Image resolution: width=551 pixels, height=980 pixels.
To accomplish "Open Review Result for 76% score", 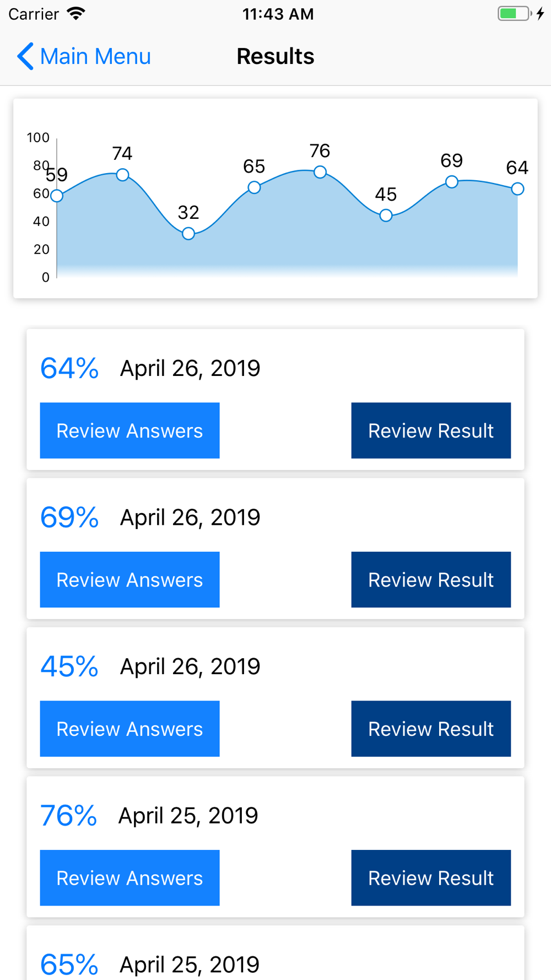I will [431, 878].
